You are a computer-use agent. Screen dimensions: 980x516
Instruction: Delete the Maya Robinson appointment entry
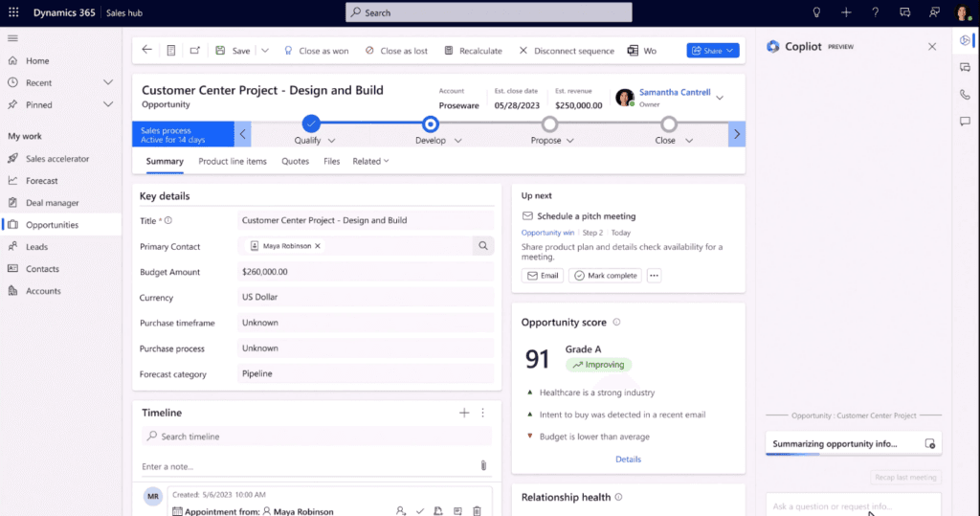point(477,511)
